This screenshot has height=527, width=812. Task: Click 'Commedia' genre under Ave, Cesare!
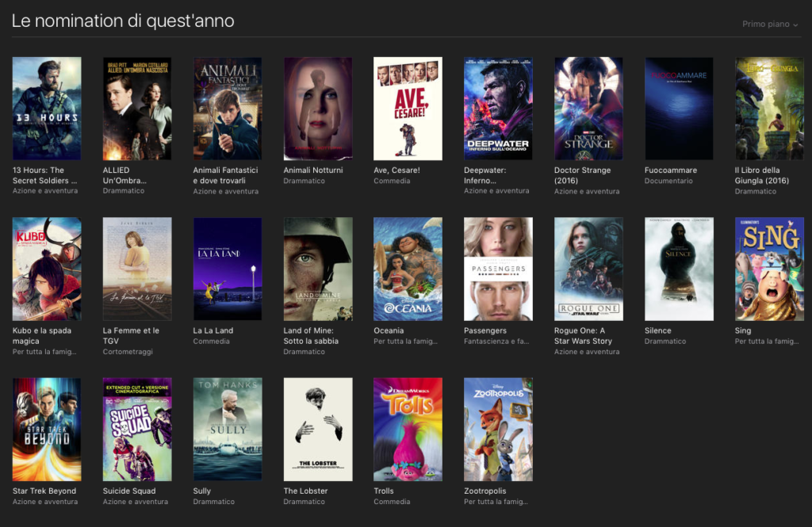click(x=392, y=181)
